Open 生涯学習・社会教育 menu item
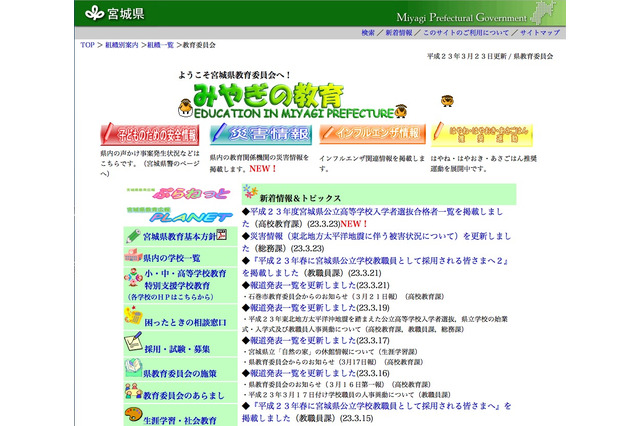640x426 pixels. click(x=180, y=420)
